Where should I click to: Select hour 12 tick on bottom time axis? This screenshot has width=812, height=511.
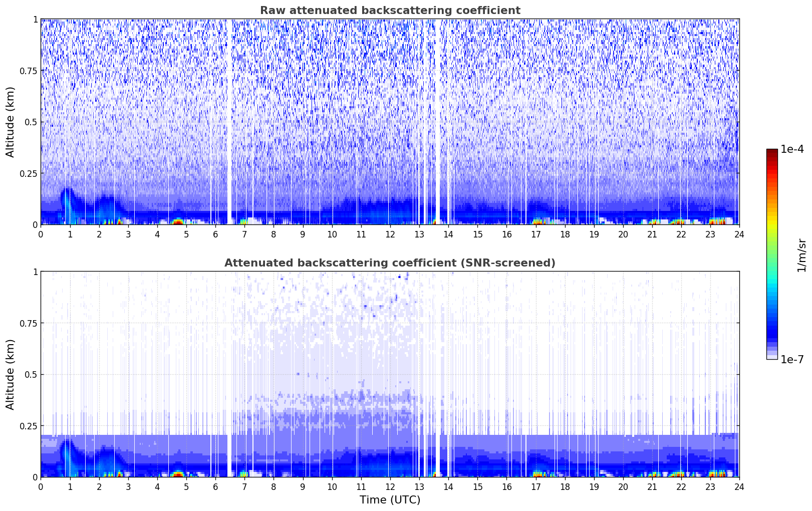(390, 486)
